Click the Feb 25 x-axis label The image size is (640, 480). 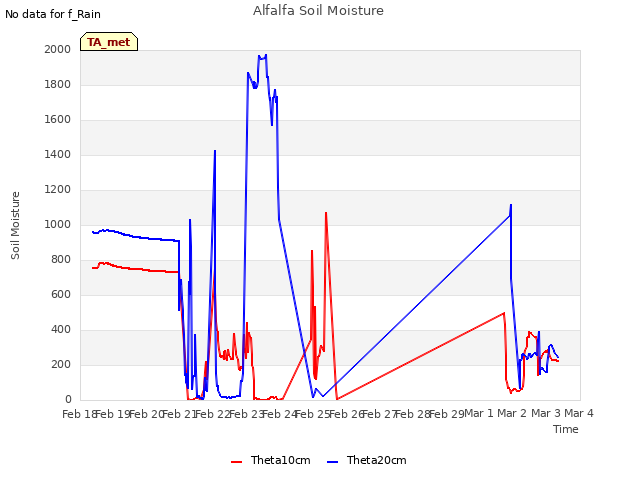tap(313, 414)
